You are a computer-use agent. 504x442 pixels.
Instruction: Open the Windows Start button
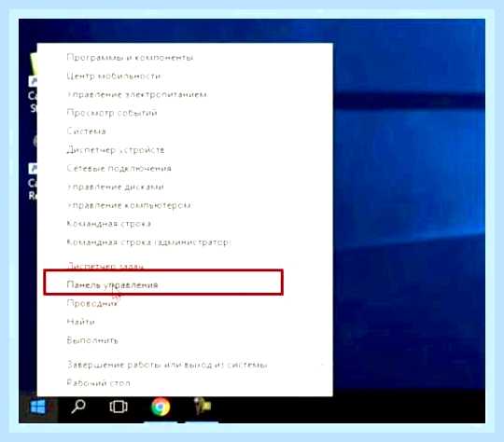38,407
